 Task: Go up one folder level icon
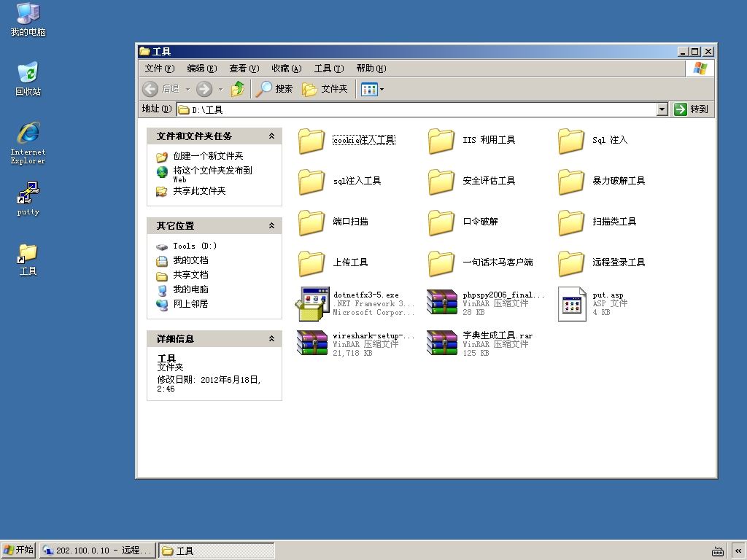pos(238,88)
